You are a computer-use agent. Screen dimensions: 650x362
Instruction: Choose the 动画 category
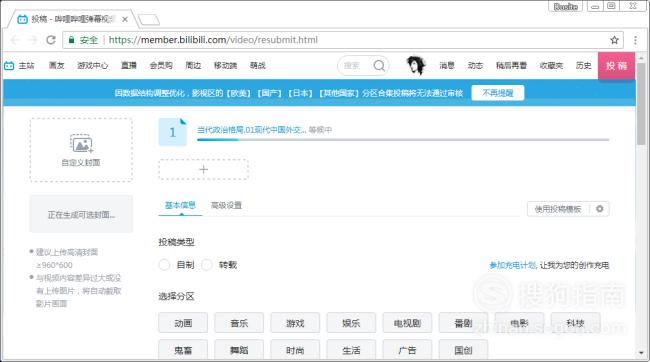tap(183, 323)
